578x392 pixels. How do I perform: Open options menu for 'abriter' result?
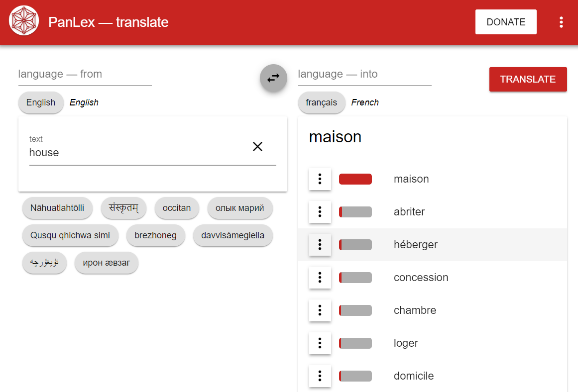[x=320, y=212]
